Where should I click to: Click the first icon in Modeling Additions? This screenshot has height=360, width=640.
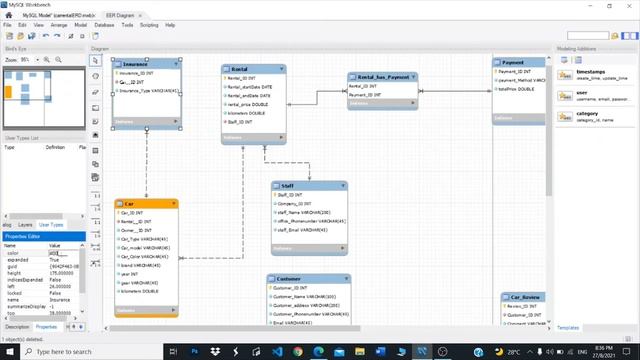pyautogui.click(x=564, y=60)
